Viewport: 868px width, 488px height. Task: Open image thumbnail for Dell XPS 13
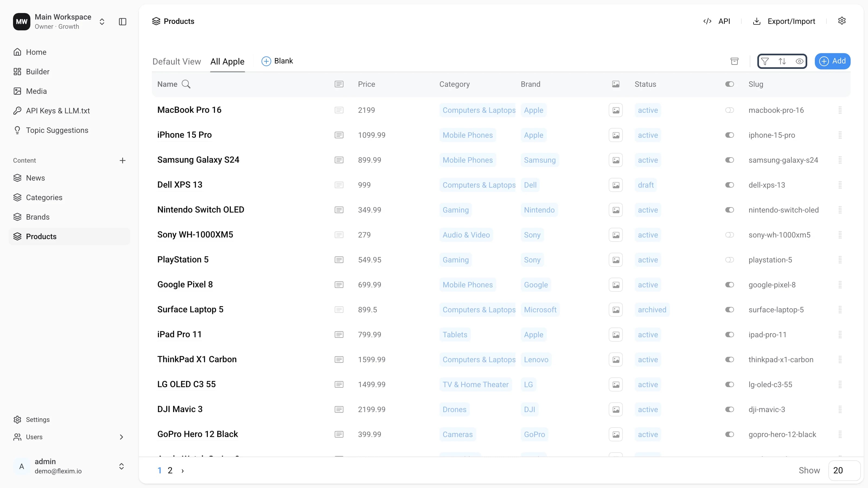[x=616, y=185]
